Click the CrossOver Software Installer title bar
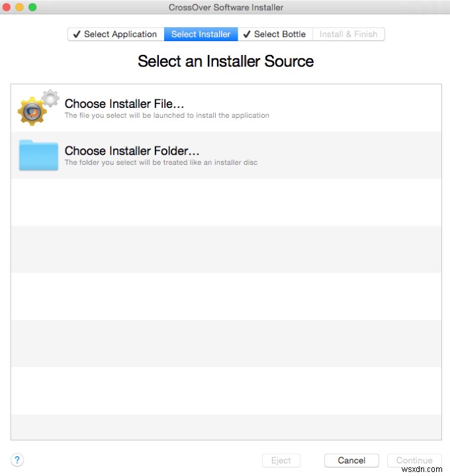This screenshot has height=476, width=450. [x=226, y=7]
